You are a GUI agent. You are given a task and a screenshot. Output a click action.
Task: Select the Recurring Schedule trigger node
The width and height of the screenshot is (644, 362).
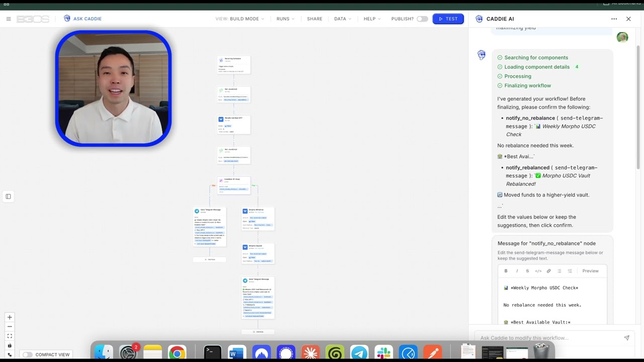tap(234, 65)
